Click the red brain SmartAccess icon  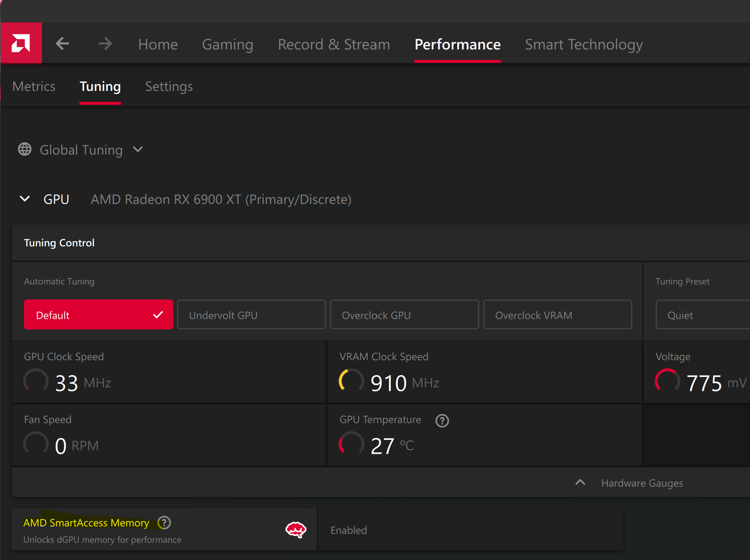(x=296, y=530)
